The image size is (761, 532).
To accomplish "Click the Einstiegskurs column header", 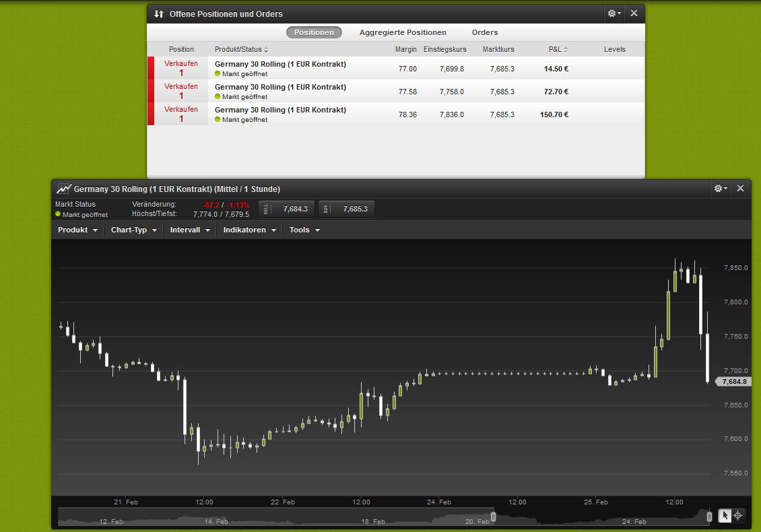I will [x=444, y=50].
